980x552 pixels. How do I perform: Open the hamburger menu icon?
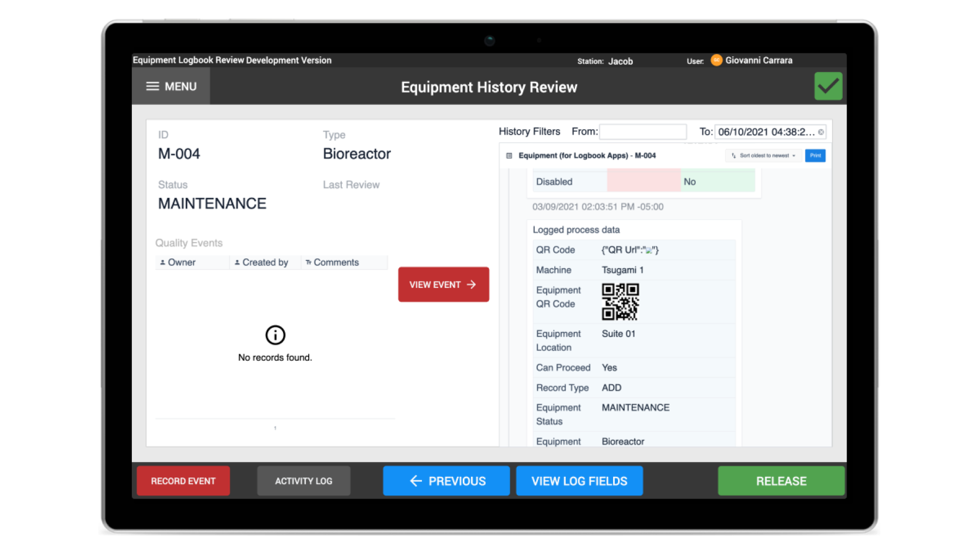152,86
